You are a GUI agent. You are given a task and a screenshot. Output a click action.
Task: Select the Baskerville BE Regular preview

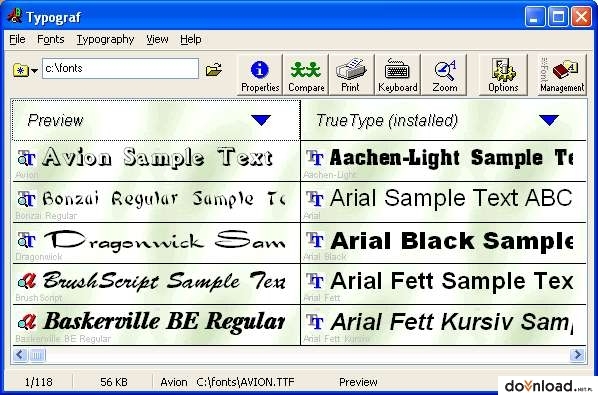(164, 321)
